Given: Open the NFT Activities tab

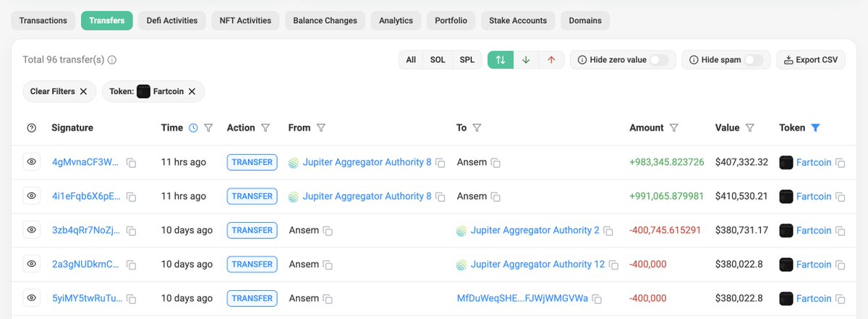Looking at the screenshot, I should click(245, 20).
